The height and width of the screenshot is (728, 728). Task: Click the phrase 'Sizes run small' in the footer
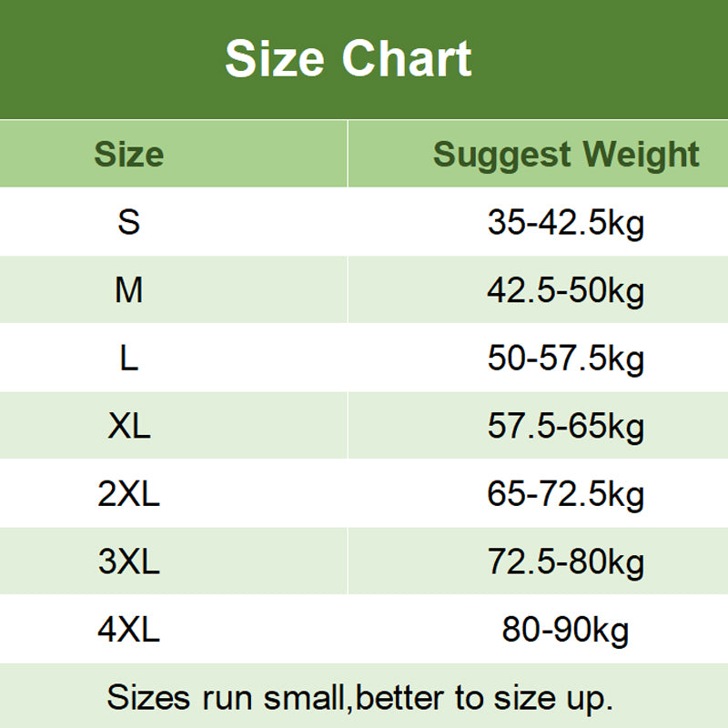coord(229,698)
